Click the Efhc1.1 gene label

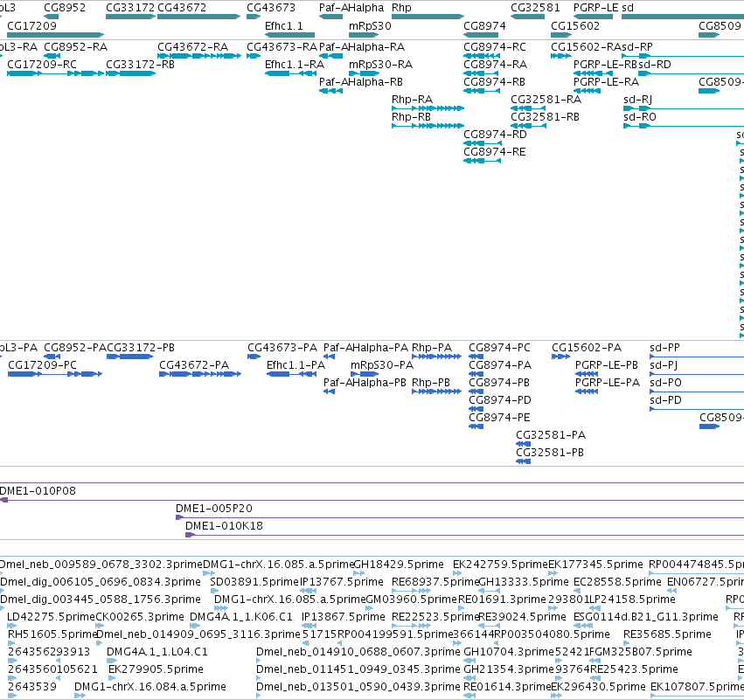click(x=284, y=25)
